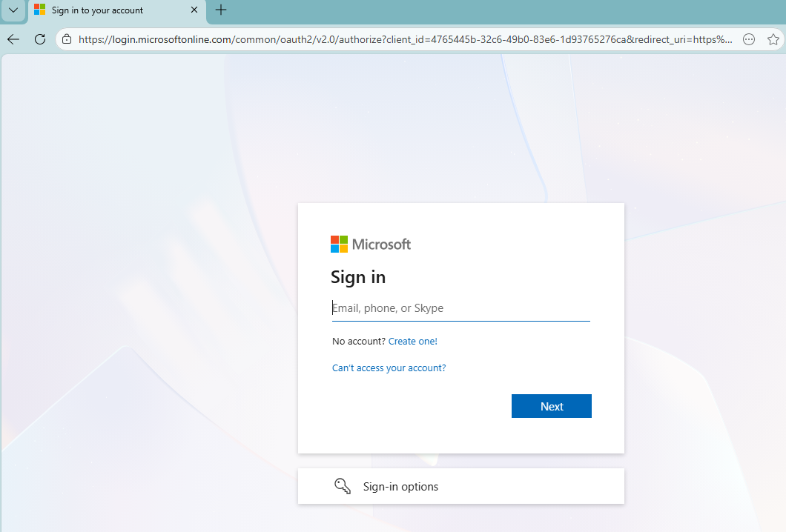This screenshot has height=532, width=786.
Task: Open a new browser tab
Action: [x=220, y=10]
